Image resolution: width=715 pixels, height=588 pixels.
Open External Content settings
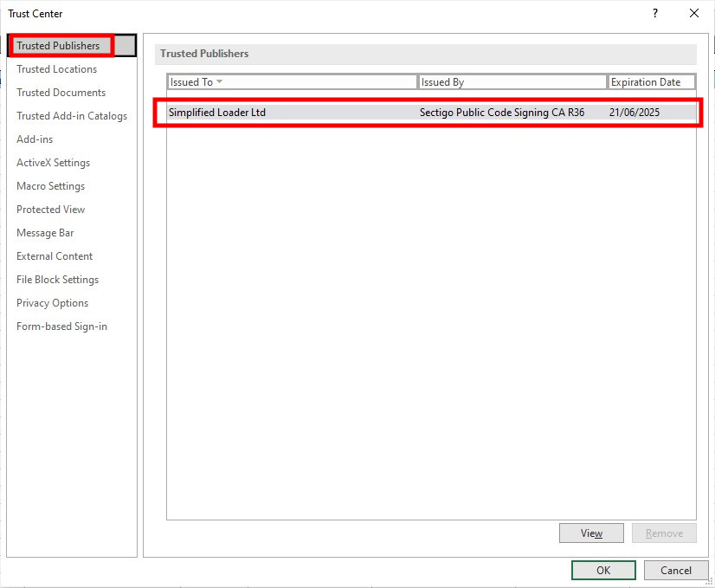click(x=54, y=256)
